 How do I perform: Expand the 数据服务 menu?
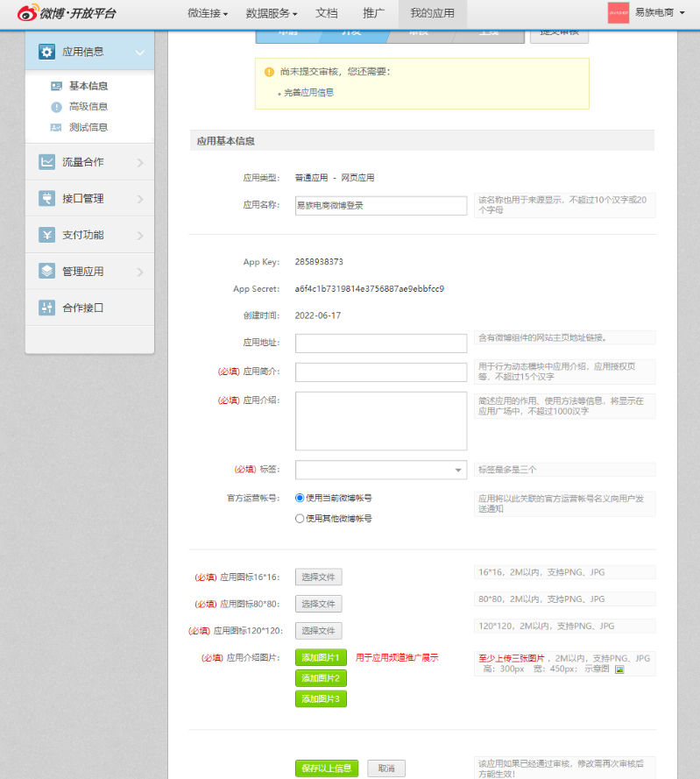pyautogui.click(x=272, y=14)
